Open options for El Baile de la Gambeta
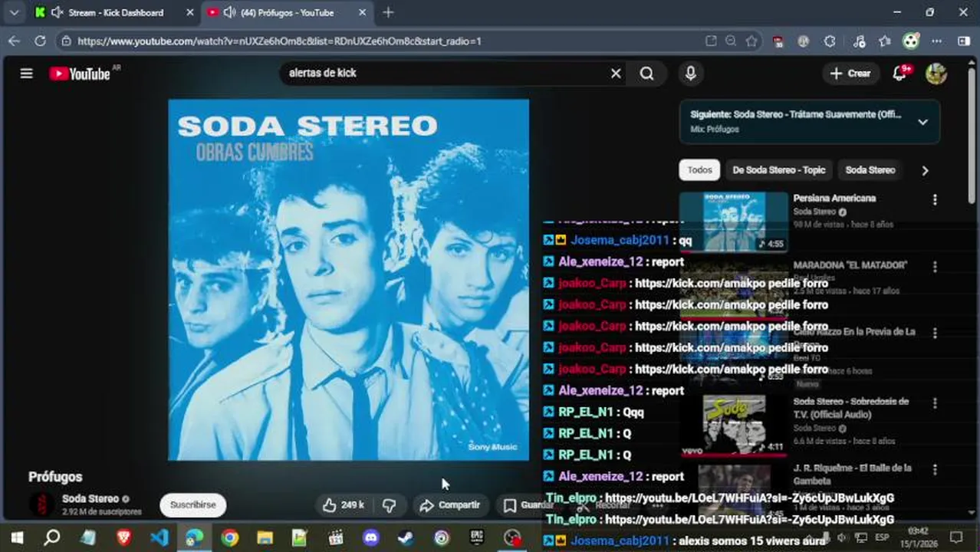Screen dimensions: 980x552 pos(934,470)
